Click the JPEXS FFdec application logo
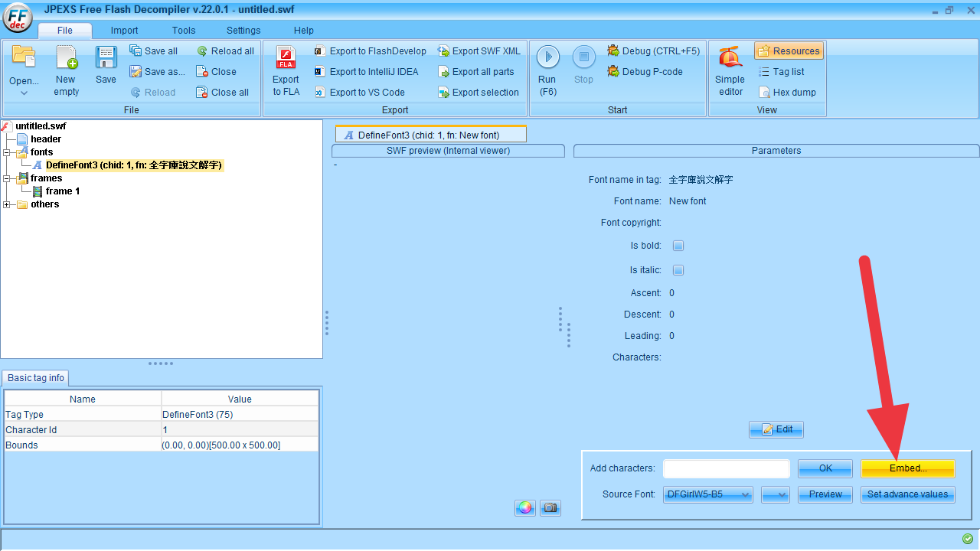980x551 pixels. 18,18
